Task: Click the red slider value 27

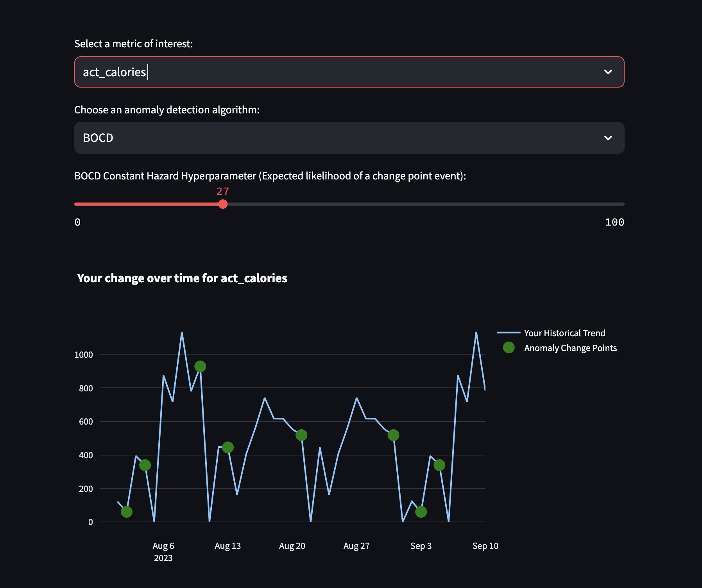Action: pos(223,191)
